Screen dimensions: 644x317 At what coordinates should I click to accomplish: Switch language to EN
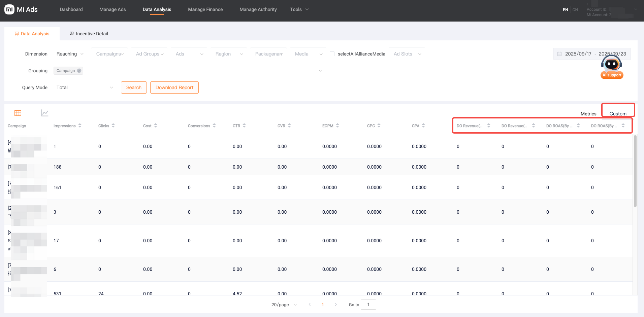(x=565, y=10)
